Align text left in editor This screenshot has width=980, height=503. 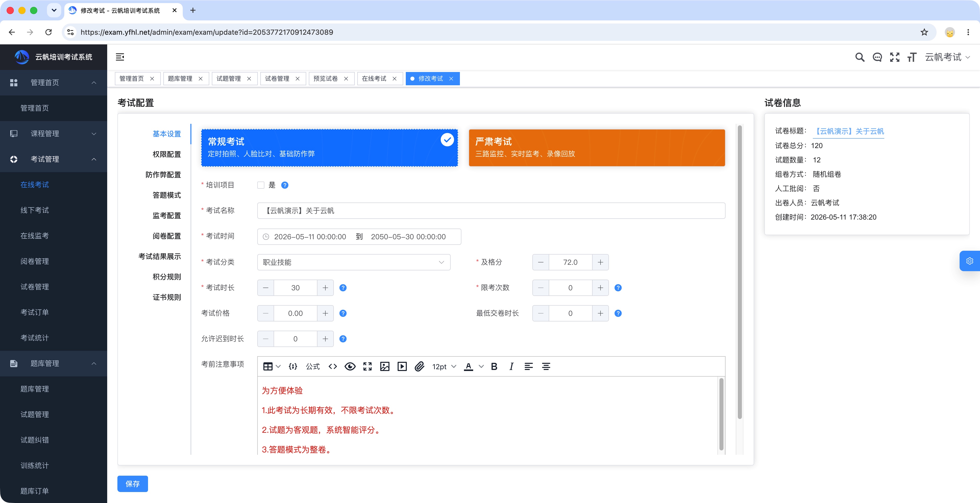coord(529,366)
